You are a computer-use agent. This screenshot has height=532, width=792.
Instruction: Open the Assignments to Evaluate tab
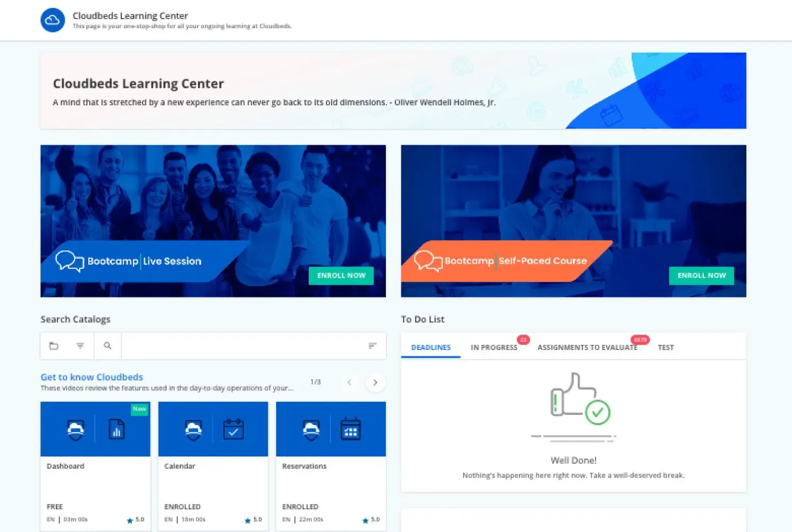(x=587, y=347)
